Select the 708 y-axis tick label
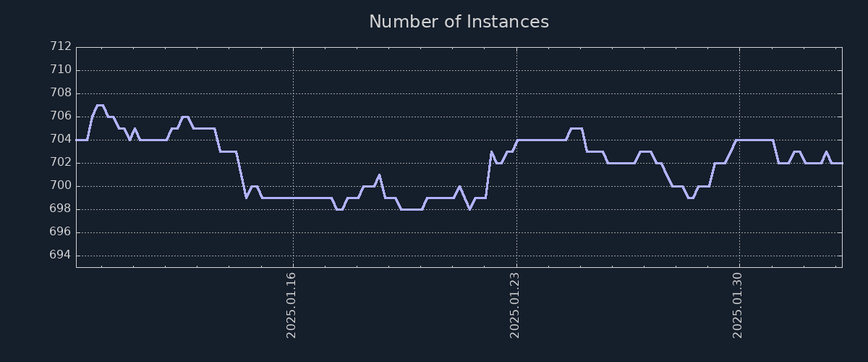 point(61,93)
